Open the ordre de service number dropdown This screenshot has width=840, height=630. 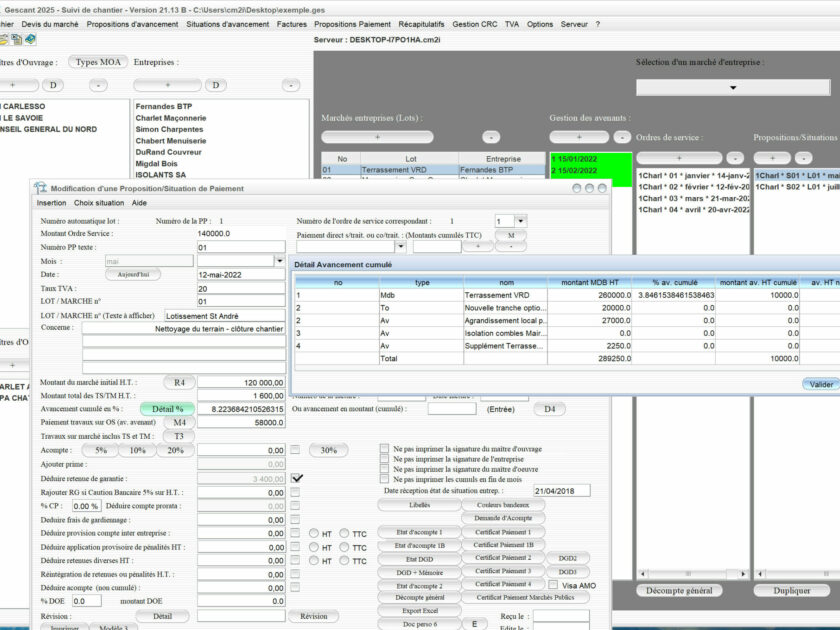coord(520,221)
